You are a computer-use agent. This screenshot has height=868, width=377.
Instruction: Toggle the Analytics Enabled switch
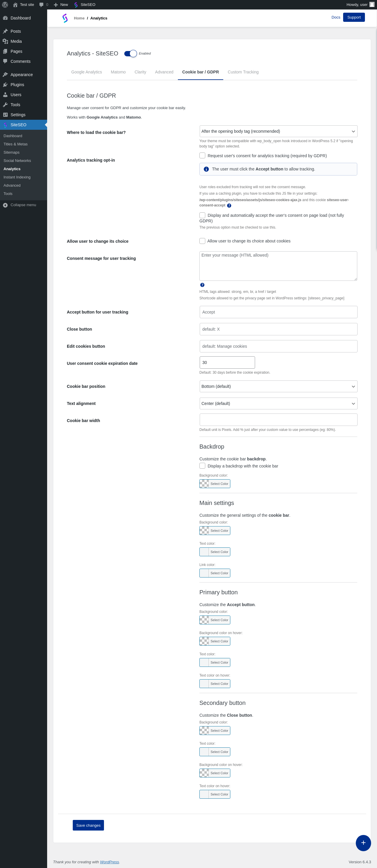(130, 54)
